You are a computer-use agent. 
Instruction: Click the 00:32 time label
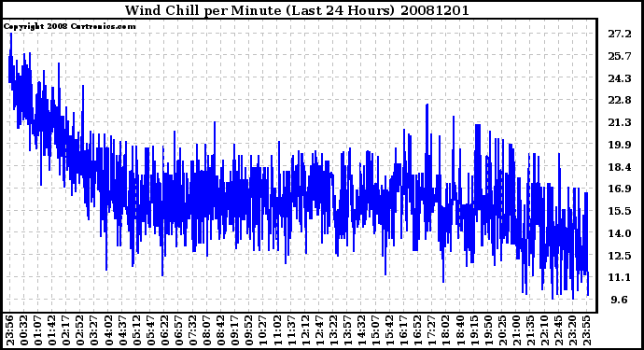coord(24,330)
